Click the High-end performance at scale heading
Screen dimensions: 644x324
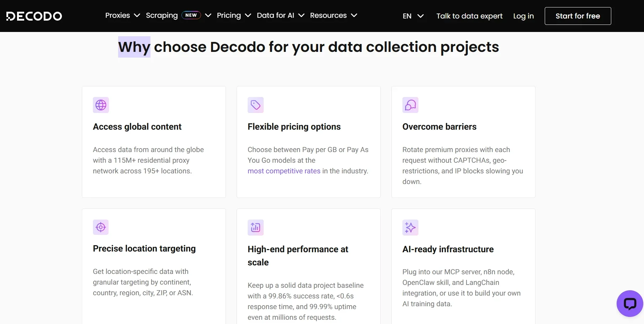[x=298, y=256]
